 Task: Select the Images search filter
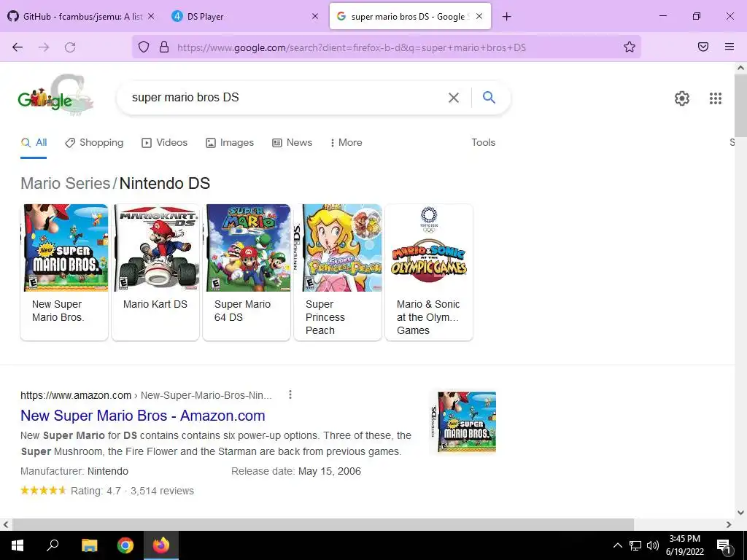pyautogui.click(x=230, y=142)
